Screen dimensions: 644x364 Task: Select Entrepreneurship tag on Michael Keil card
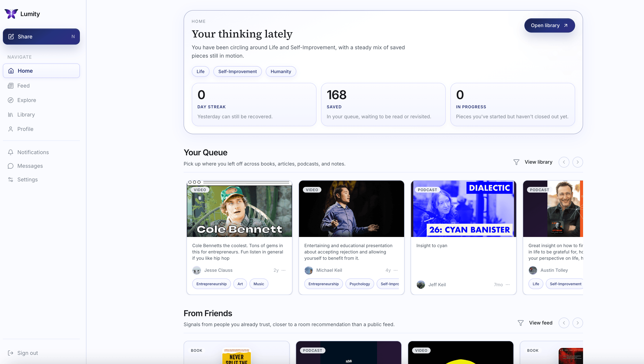[323, 284]
